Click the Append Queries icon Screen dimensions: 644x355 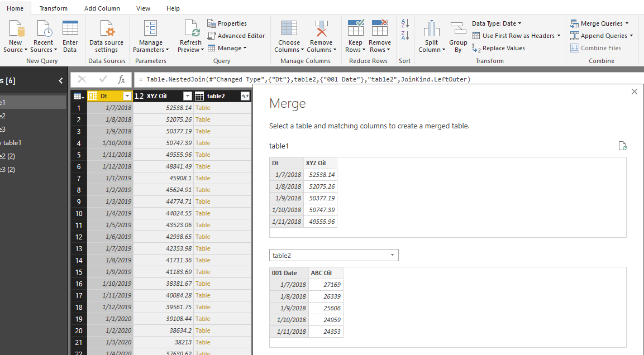(x=575, y=36)
